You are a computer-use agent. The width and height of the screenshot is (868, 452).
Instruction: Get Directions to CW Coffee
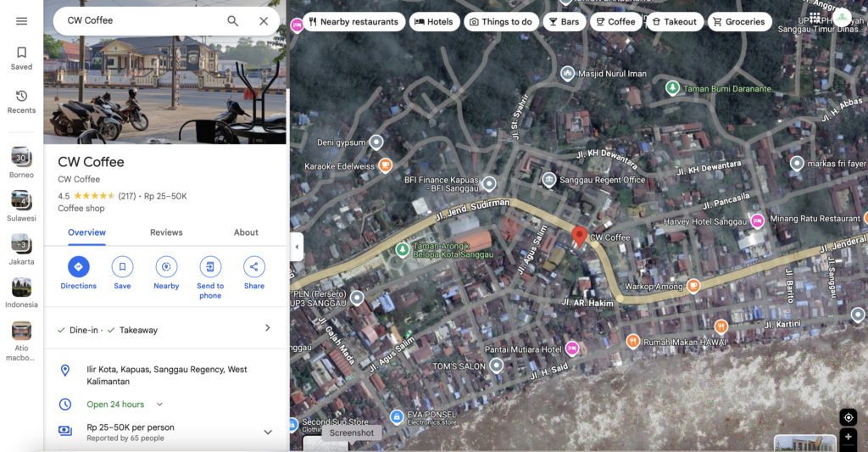(x=78, y=267)
